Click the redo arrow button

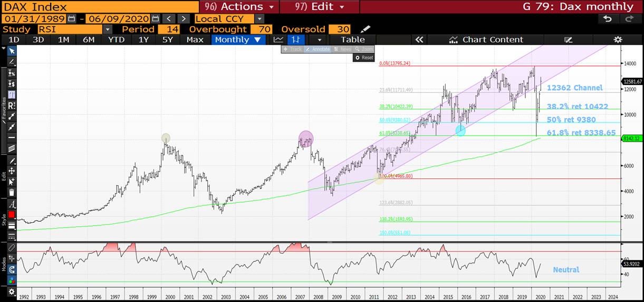(x=629, y=18)
